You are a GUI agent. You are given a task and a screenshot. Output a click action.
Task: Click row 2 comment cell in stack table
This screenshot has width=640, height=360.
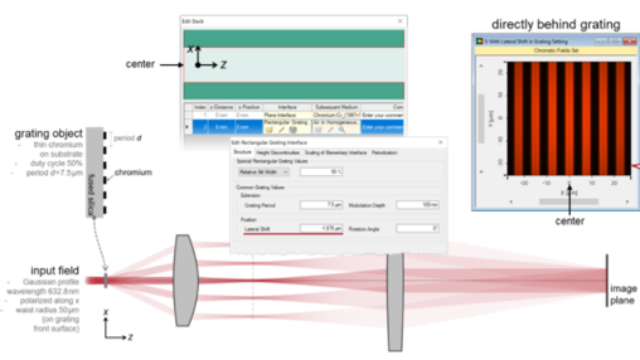pyautogui.click(x=382, y=127)
